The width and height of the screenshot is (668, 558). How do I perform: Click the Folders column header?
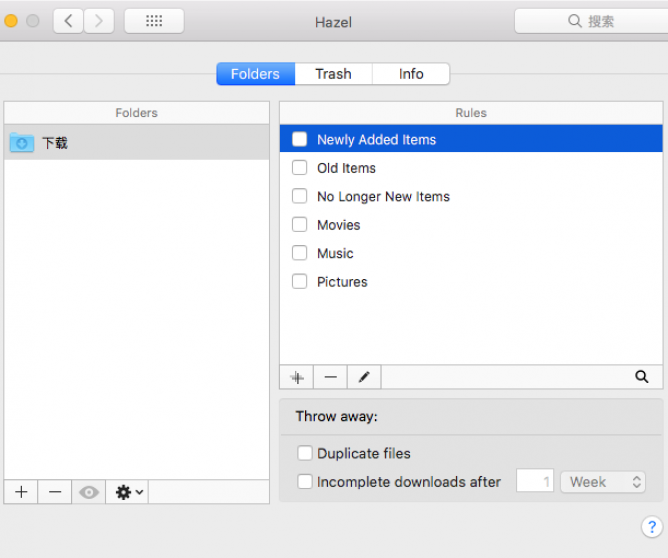(136, 113)
